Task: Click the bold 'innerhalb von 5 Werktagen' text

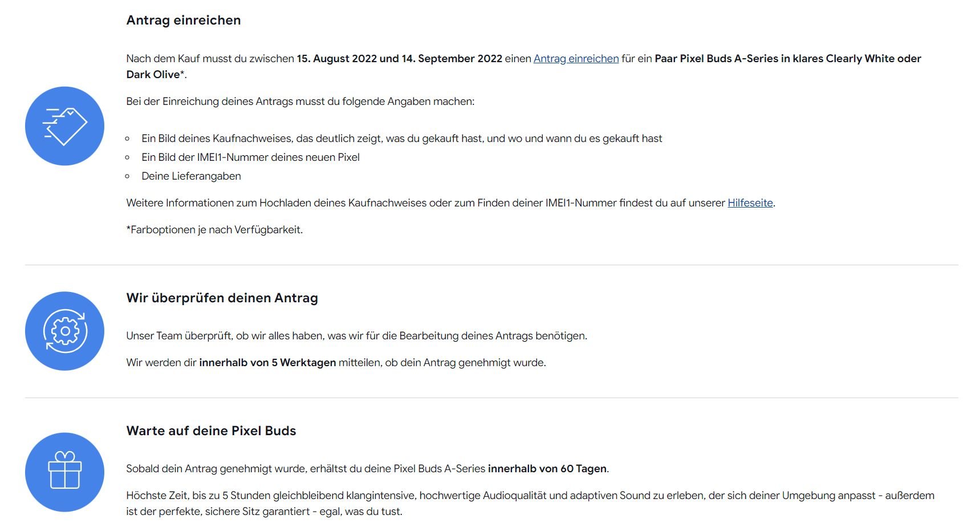Action: 267,363
